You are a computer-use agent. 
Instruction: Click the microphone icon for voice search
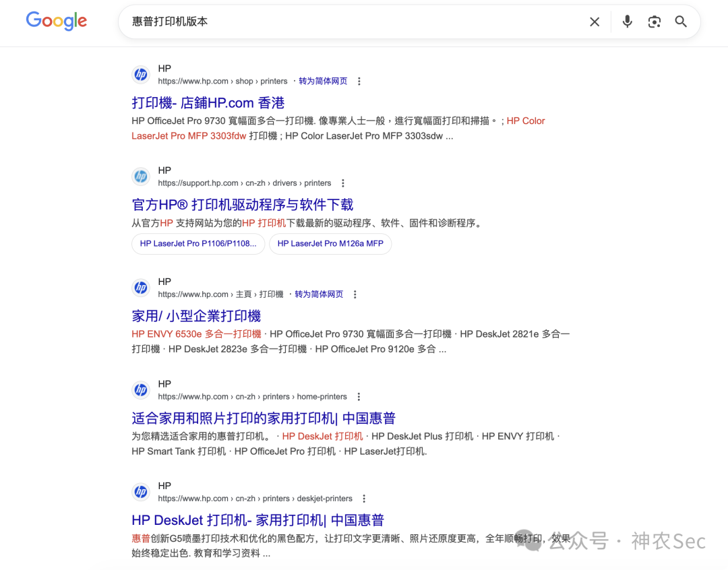tap(627, 22)
